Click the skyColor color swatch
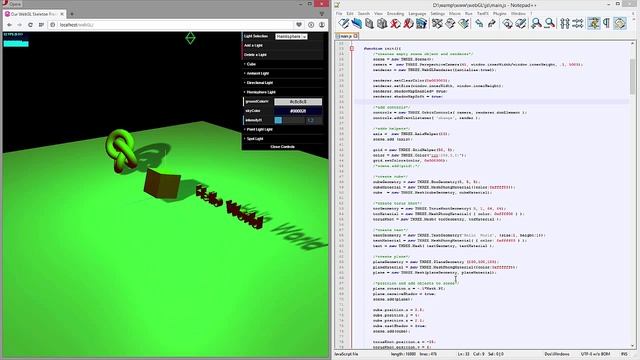 [x=298, y=111]
